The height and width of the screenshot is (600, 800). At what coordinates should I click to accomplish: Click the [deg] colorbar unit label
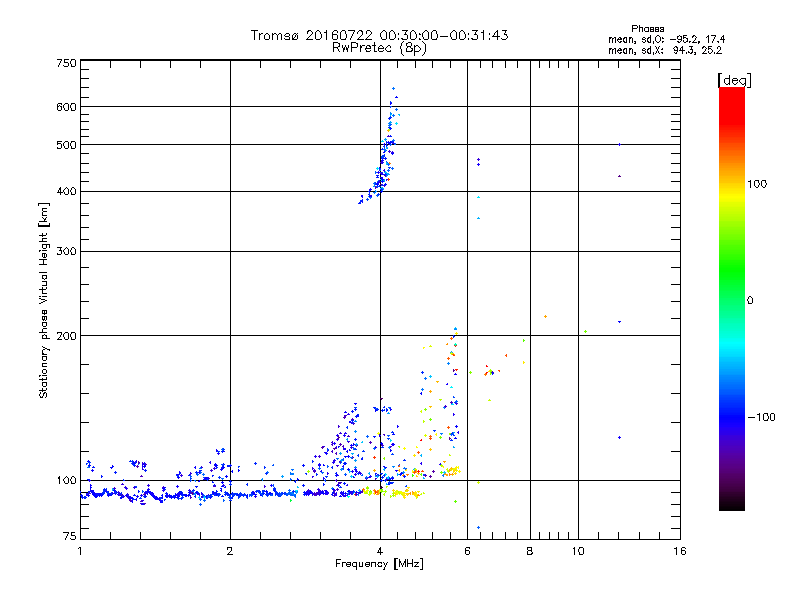point(734,79)
